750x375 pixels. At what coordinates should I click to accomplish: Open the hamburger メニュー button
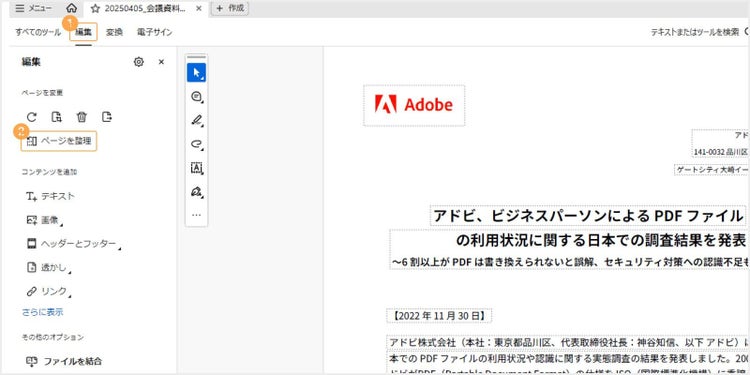pos(33,8)
